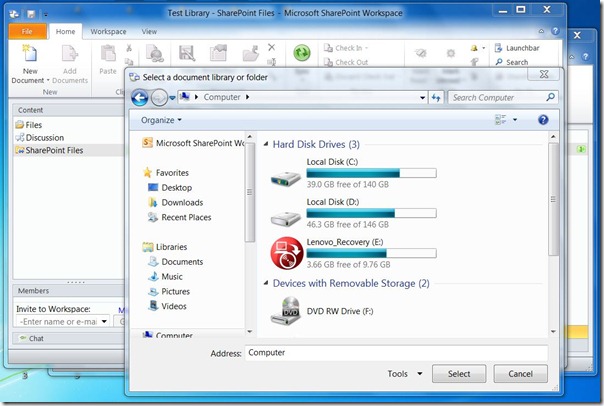
Task: Click the ribbon help question mark
Action: point(555,31)
